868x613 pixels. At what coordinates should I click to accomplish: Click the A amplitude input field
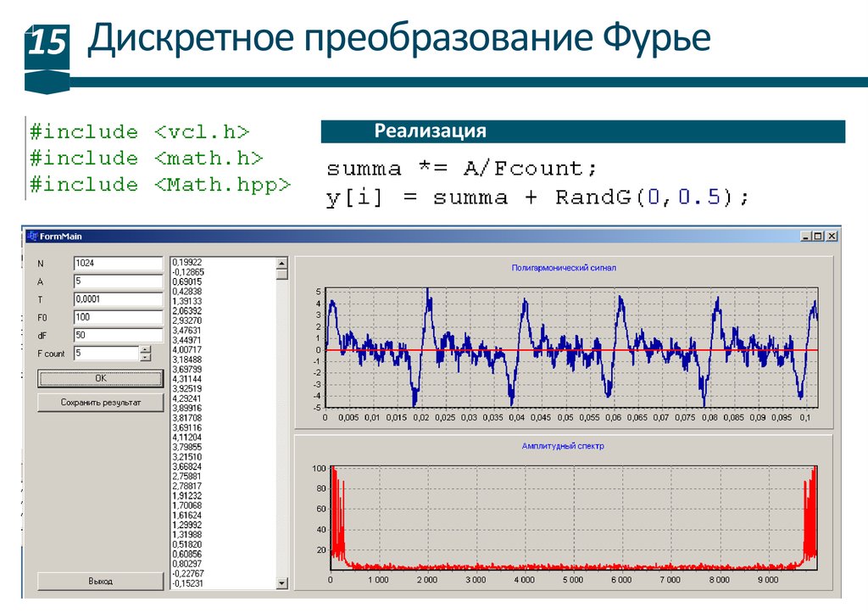(118, 281)
